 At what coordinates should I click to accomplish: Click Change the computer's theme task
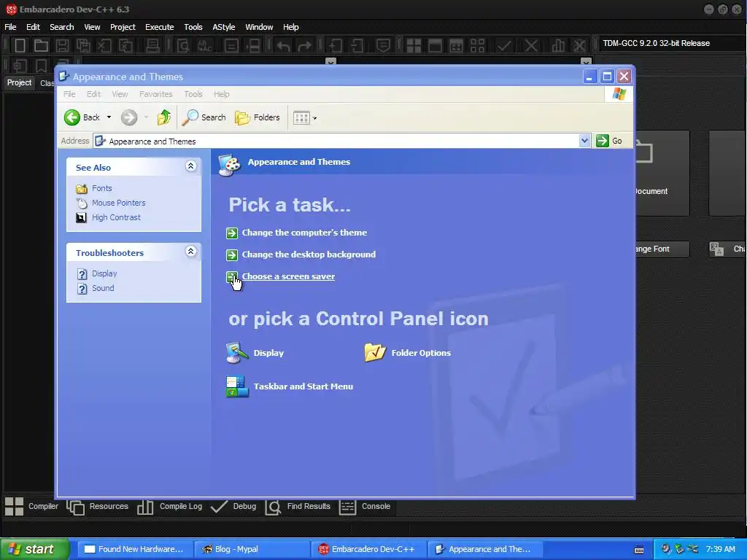[x=304, y=233]
